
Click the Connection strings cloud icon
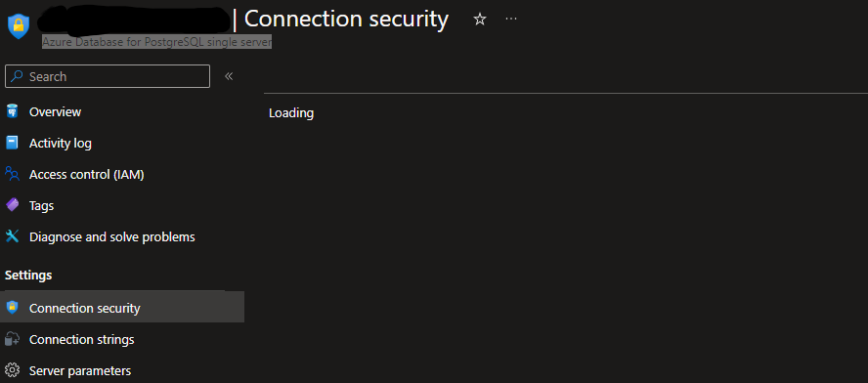click(x=12, y=339)
